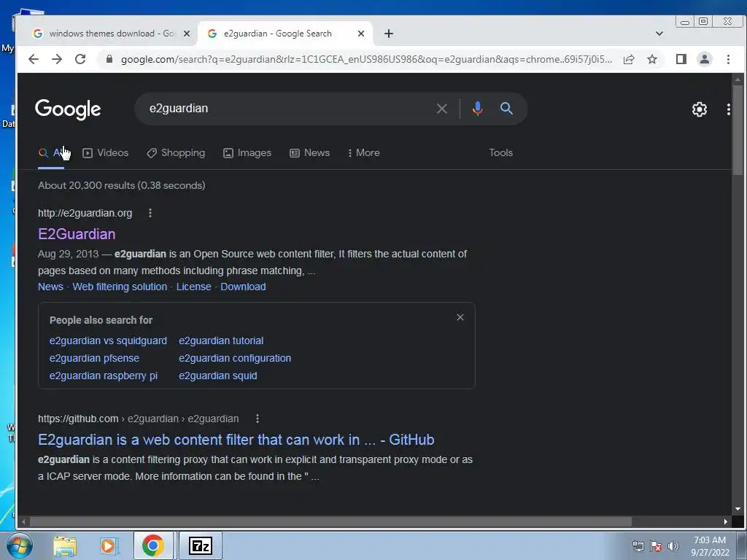Reload the page with the refresh icon
The width and height of the screenshot is (747, 560).
(80, 59)
